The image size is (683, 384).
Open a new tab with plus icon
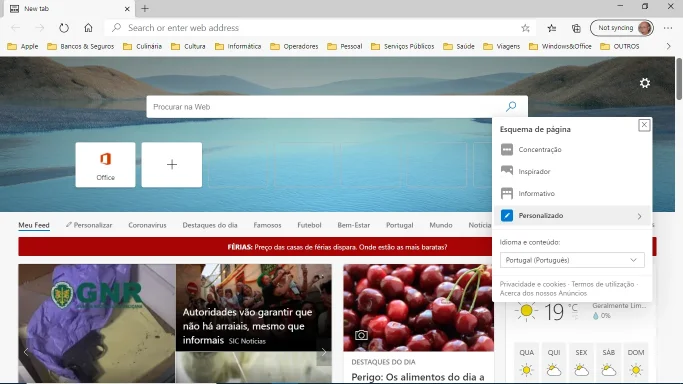click(145, 8)
